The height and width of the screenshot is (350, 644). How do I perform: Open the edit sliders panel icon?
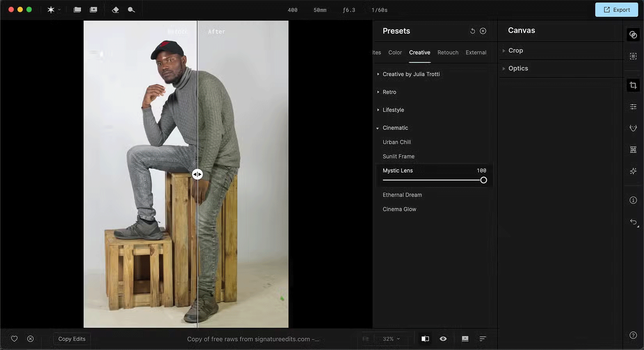pos(633,107)
